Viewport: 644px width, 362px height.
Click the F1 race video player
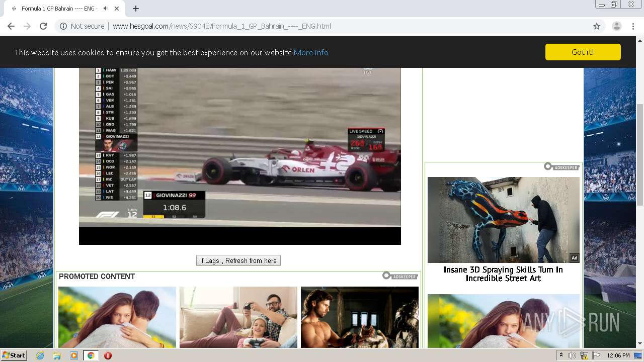240,156
